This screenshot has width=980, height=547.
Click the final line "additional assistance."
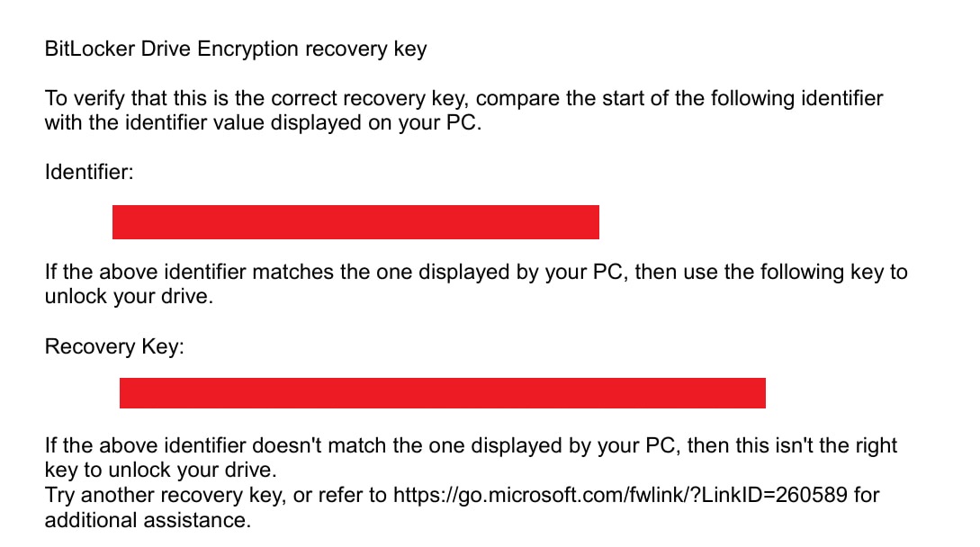(x=147, y=520)
